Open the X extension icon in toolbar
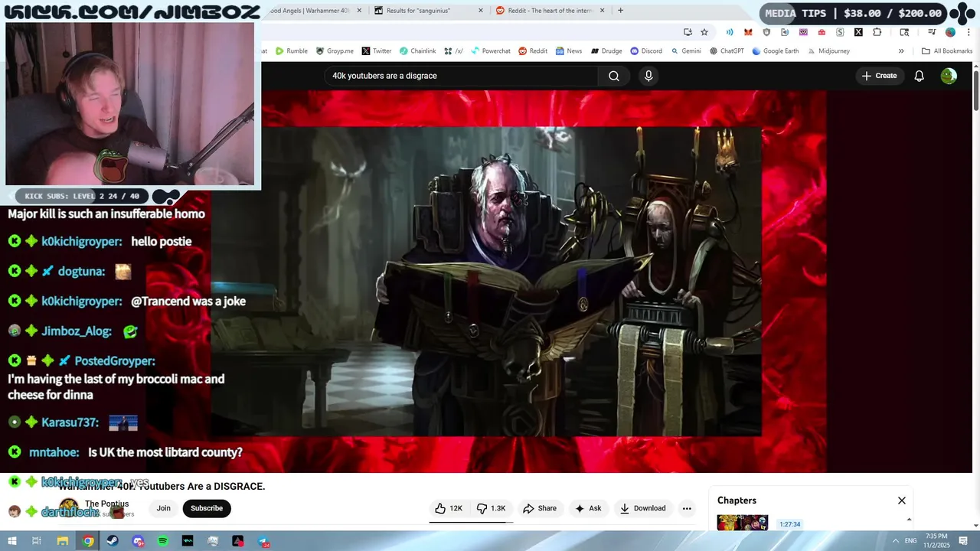Image resolution: width=980 pixels, height=551 pixels. (x=858, y=32)
